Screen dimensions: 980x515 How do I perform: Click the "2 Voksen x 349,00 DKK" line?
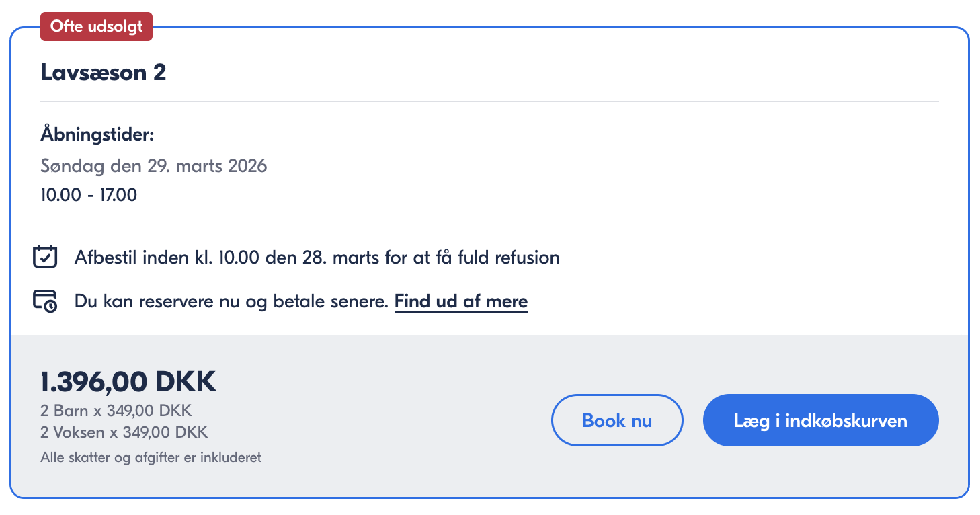pyautogui.click(x=124, y=432)
